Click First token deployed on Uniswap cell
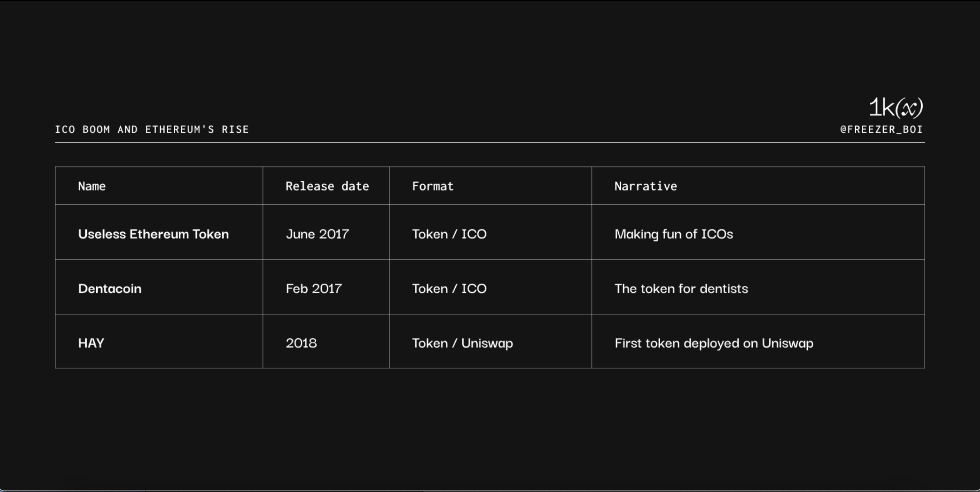 [x=714, y=343]
